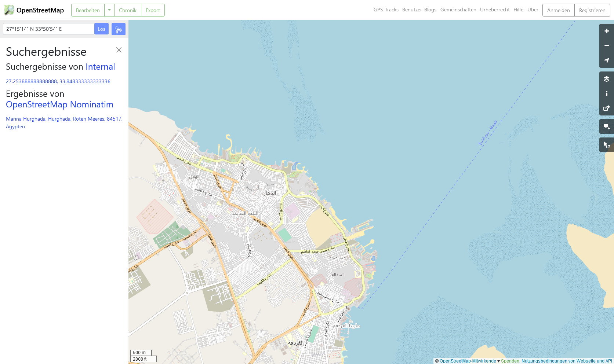This screenshot has height=364, width=614.
Task: Open GPS-Tracks in the top menu
Action: tap(386, 10)
